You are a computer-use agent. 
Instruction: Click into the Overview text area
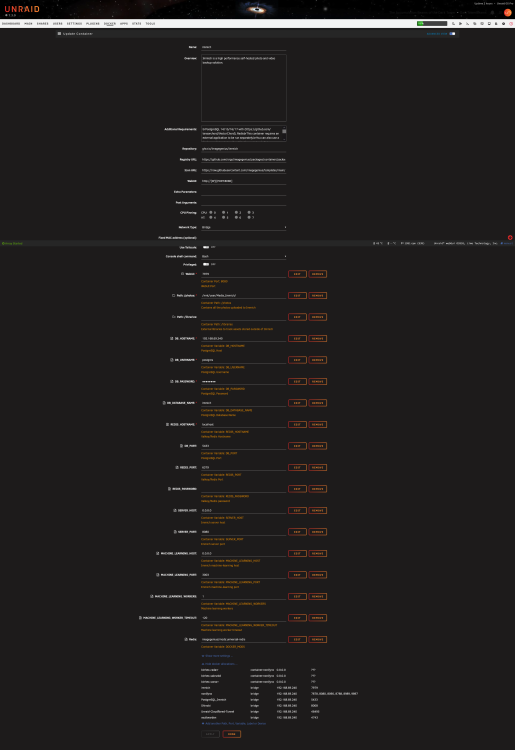click(243, 88)
